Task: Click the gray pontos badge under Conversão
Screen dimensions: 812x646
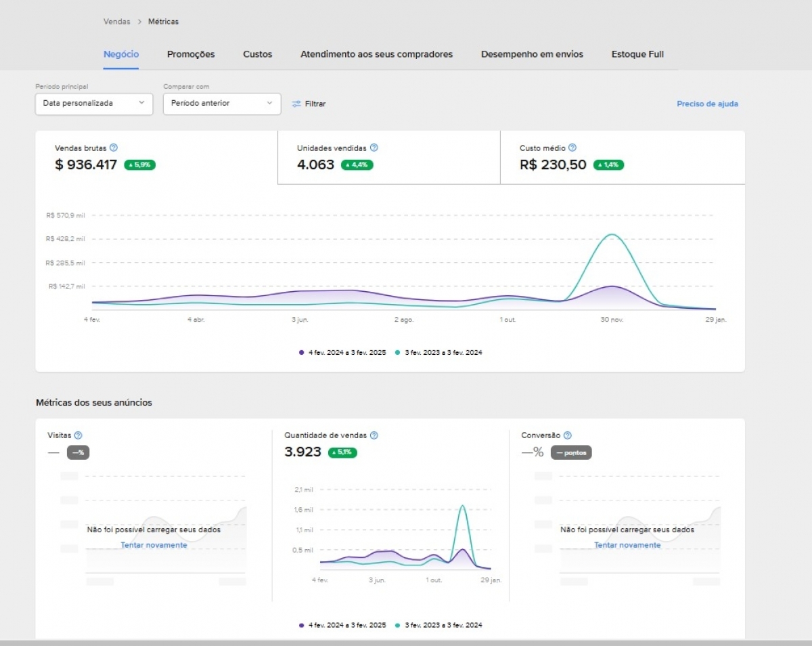Action: (571, 452)
